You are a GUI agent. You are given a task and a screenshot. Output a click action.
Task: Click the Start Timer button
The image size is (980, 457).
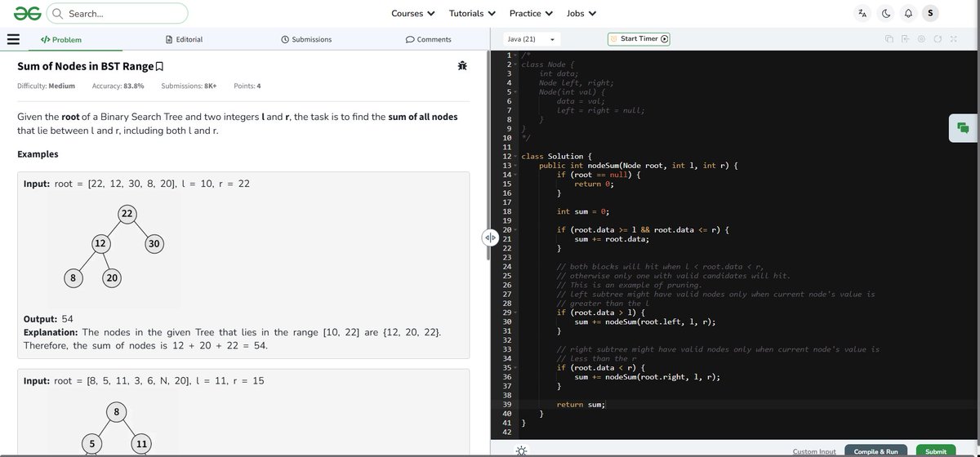(639, 38)
